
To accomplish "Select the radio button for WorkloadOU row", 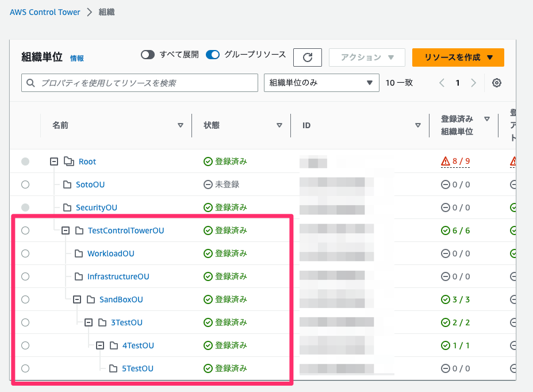I will click(25, 253).
